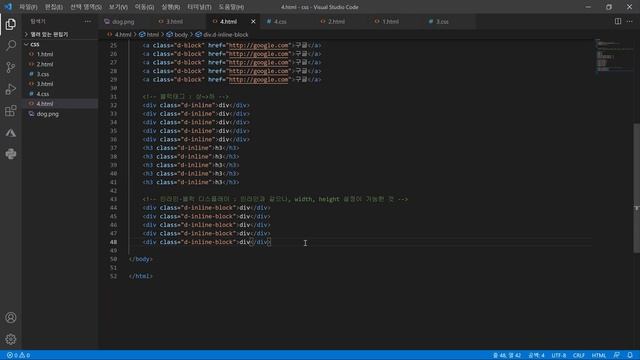Open the File menu
The width and height of the screenshot is (640, 360).
28,7
